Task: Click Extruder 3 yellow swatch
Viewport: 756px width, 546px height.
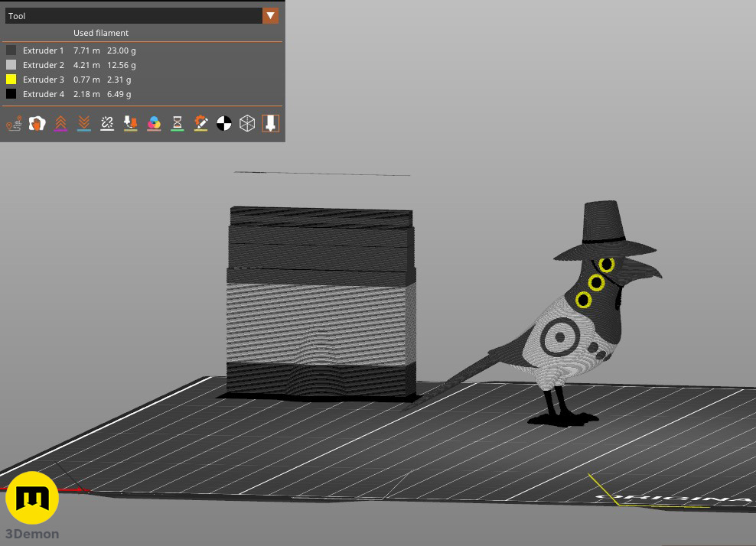Action: coord(11,79)
